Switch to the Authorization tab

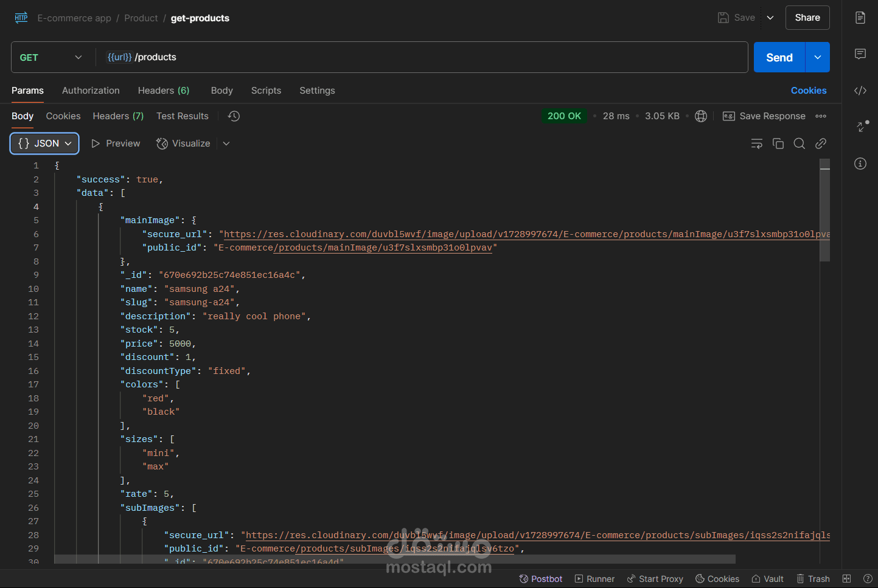(91, 91)
